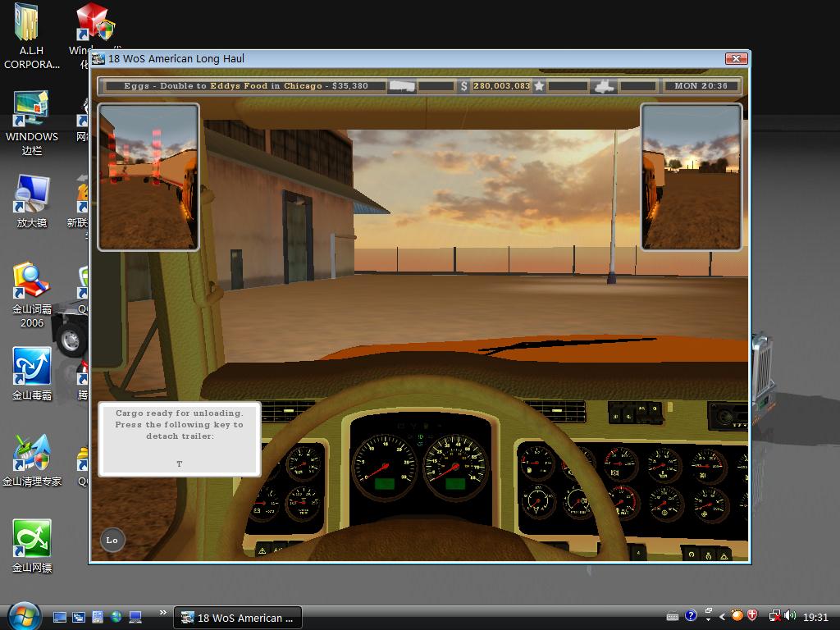The height and width of the screenshot is (630, 840).
Task: Show hidden tray icons arrow
Action: coord(722,617)
